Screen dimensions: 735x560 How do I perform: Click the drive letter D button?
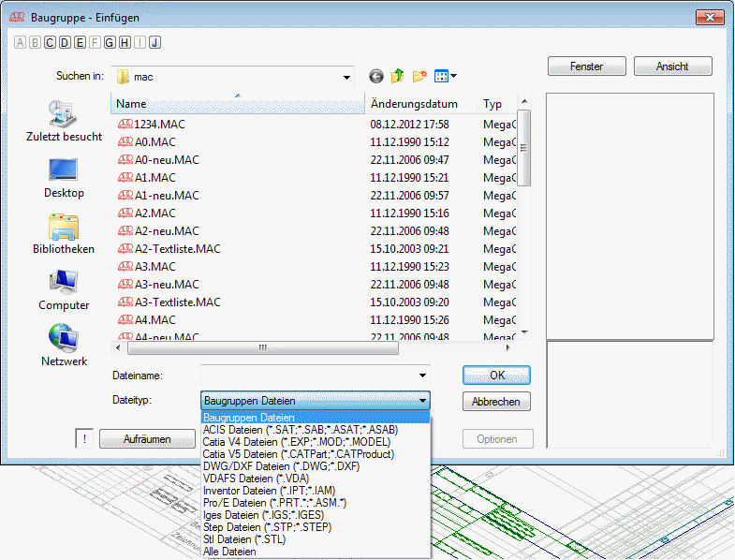pos(65,43)
